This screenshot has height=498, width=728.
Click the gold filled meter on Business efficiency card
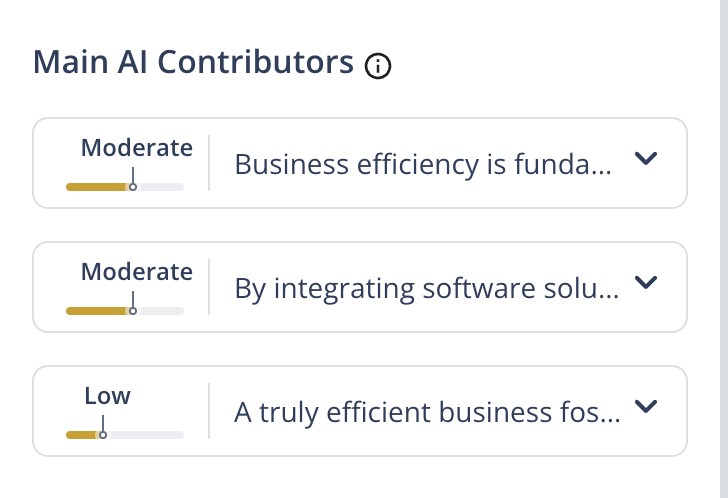point(96,187)
